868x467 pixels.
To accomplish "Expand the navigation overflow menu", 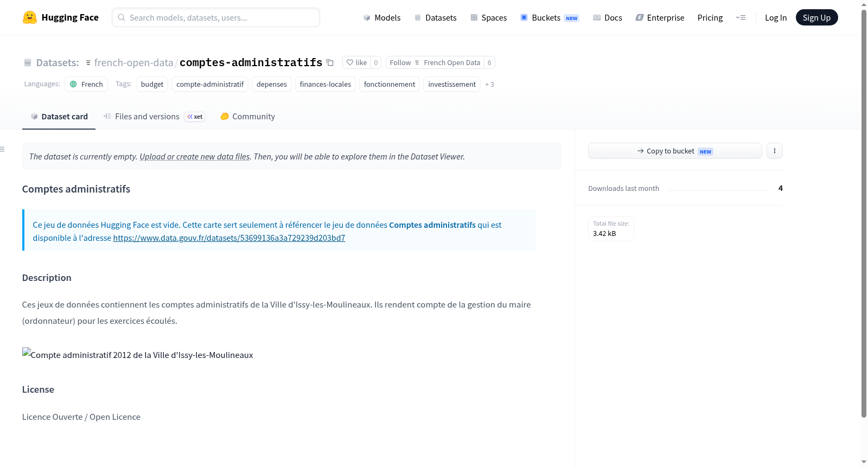I will (x=741, y=17).
